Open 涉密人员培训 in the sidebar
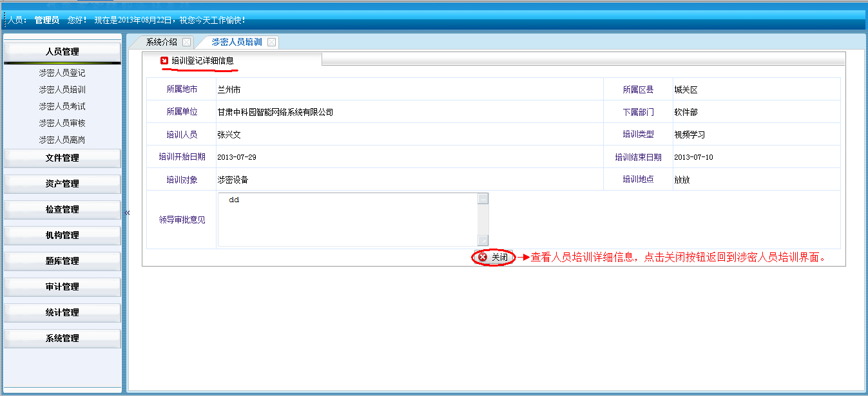Screen dimensions: 868x396 point(63,90)
